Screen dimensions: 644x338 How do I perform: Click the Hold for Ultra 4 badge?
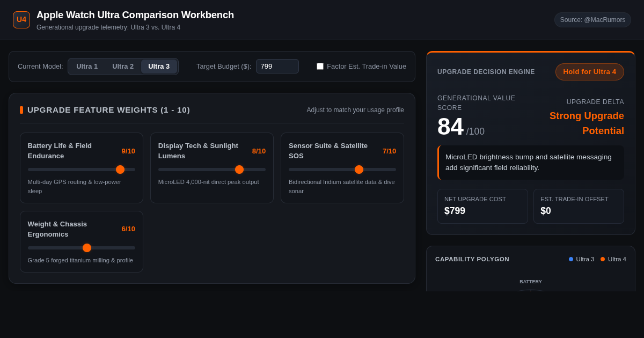click(590, 72)
